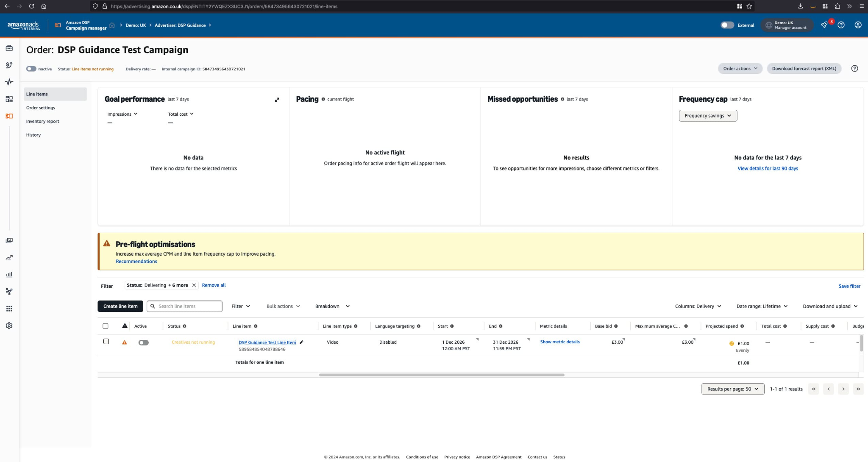The height and width of the screenshot is (462, 868).
Task: Check the select-all checkbox in table header
Action: [x=106, y=326]
